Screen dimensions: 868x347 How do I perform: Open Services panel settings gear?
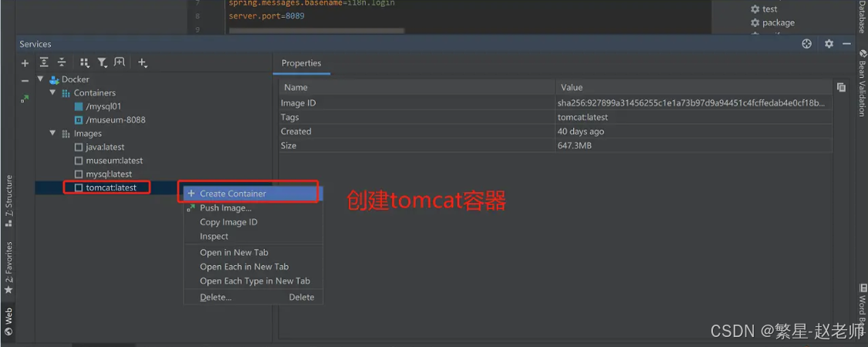(x=829, y=44)
